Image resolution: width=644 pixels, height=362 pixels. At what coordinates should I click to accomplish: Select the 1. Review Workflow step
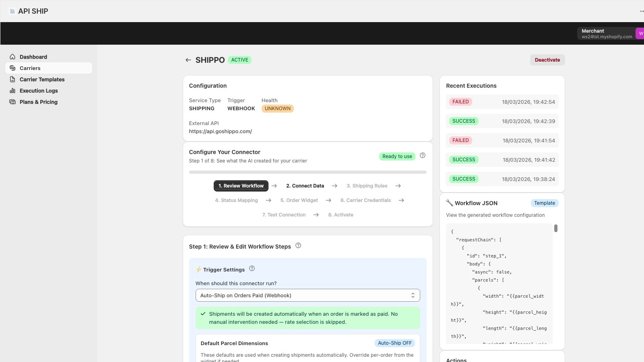[241, 186]
